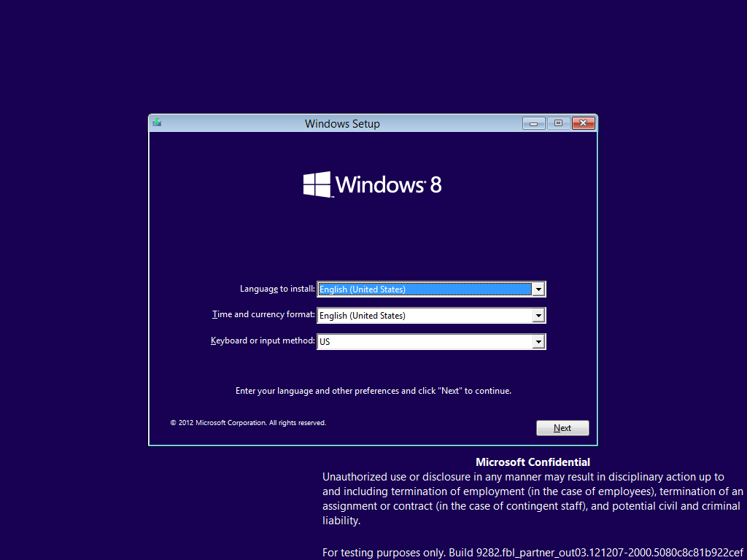747x560 pixels.
Task: Click the Time and currency format field
Action: (x=431, y=315)
